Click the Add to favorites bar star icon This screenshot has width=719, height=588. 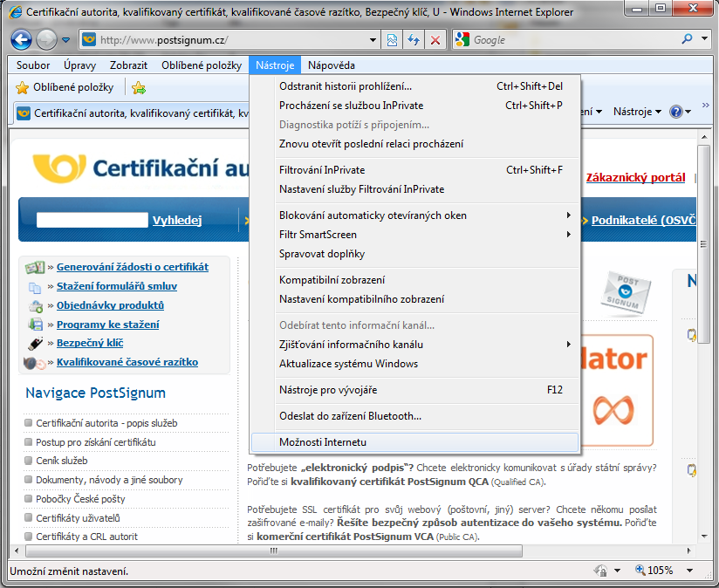(139, 87)
